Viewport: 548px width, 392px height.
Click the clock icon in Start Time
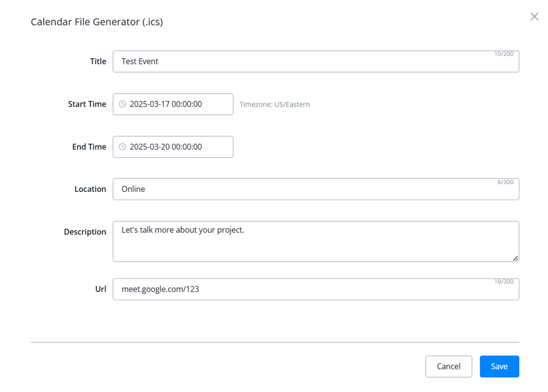coord(123,104)
